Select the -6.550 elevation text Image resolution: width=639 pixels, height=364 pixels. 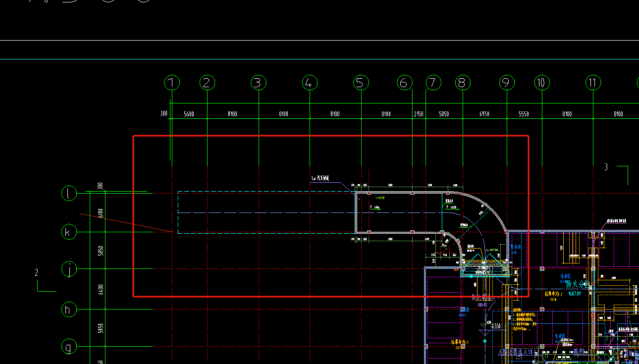coord(495,326)
